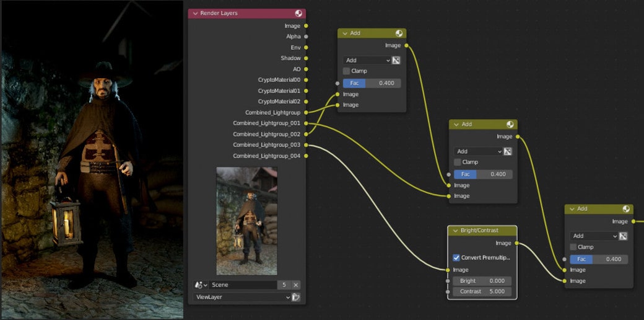This screenshot has height=320, width=644.
Task: Click Fac slider on the top Add node
Action: [372, 83]
